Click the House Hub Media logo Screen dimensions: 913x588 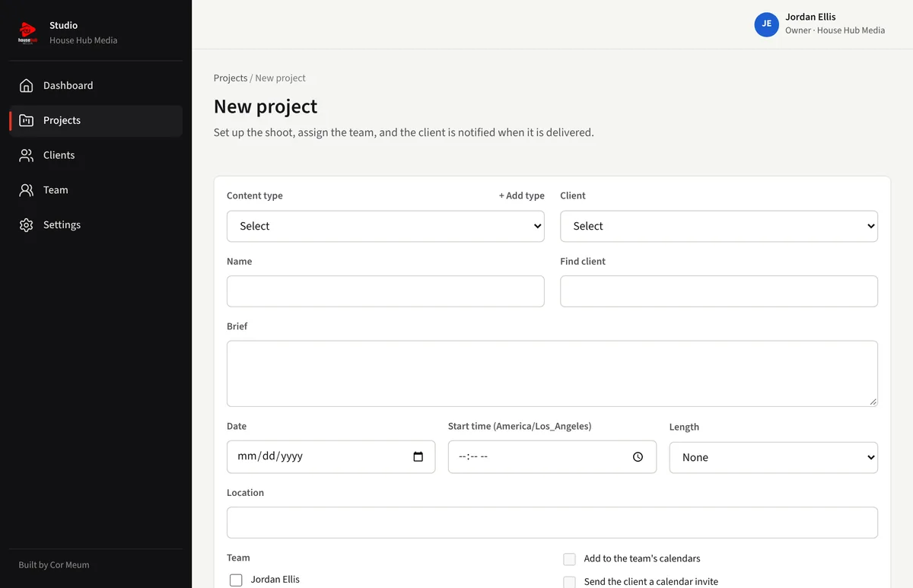[27, 32]
